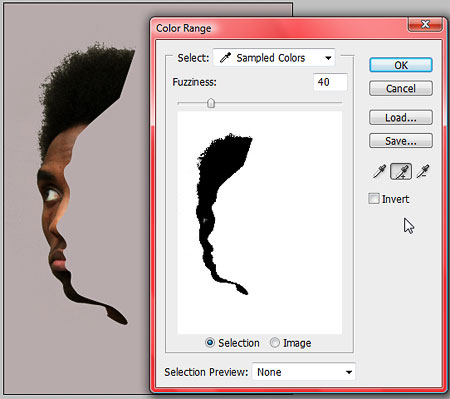Select the Add to Sample eyedropper

pyautogui.click(x=401, y=171)
